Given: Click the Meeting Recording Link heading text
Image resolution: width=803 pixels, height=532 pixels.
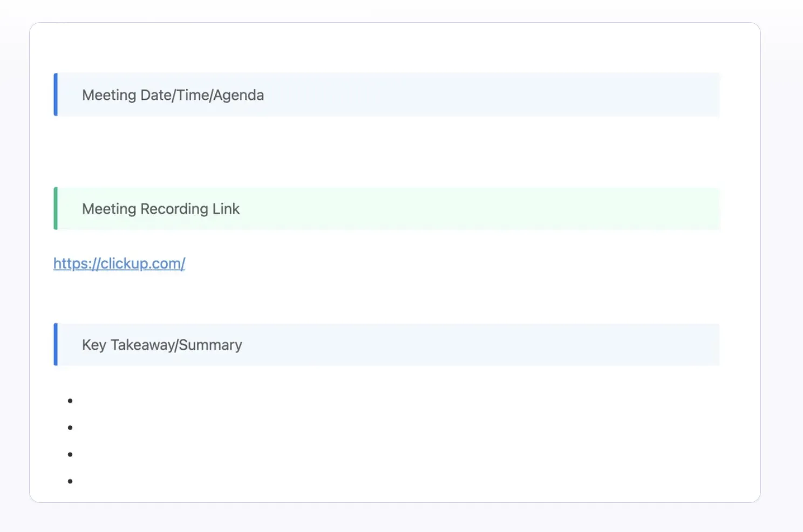Looking at the screenshot, I should 161,209.
